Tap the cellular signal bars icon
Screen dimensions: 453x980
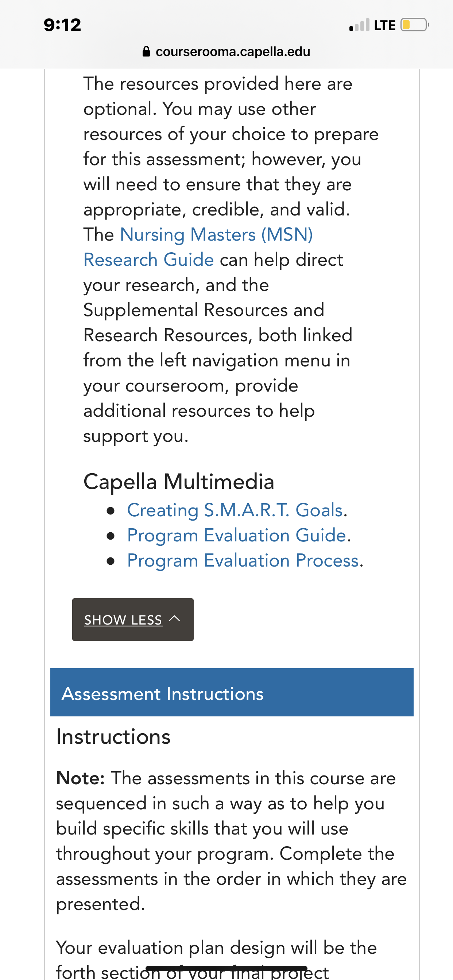[359, 25]
